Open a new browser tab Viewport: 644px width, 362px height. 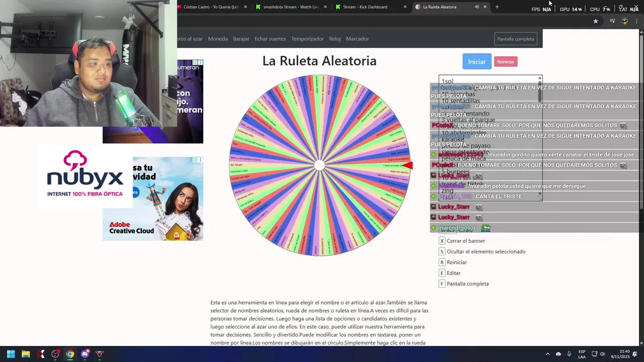point(497,7)
